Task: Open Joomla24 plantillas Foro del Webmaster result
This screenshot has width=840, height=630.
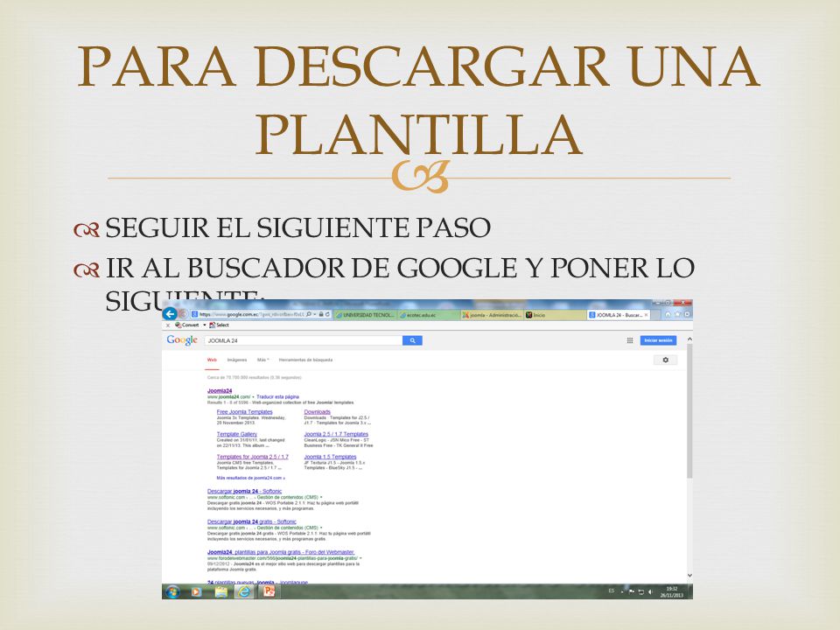Action: tap(281, 552)
